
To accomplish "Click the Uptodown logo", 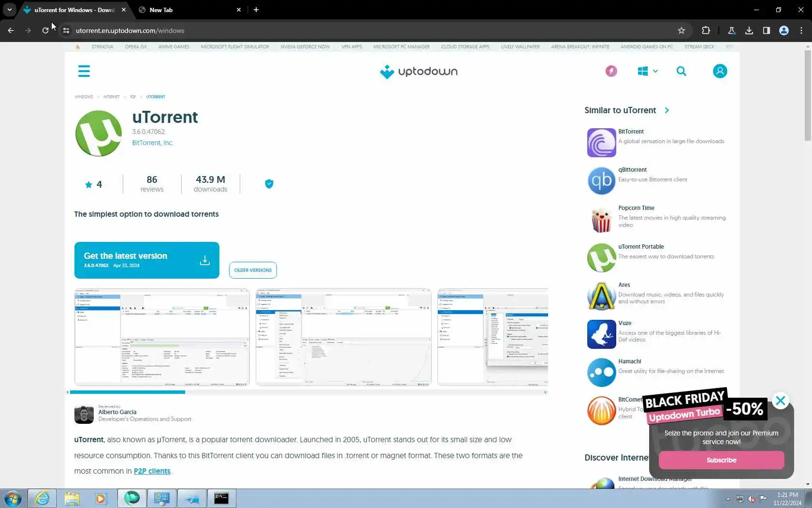I will coord(419,72).
